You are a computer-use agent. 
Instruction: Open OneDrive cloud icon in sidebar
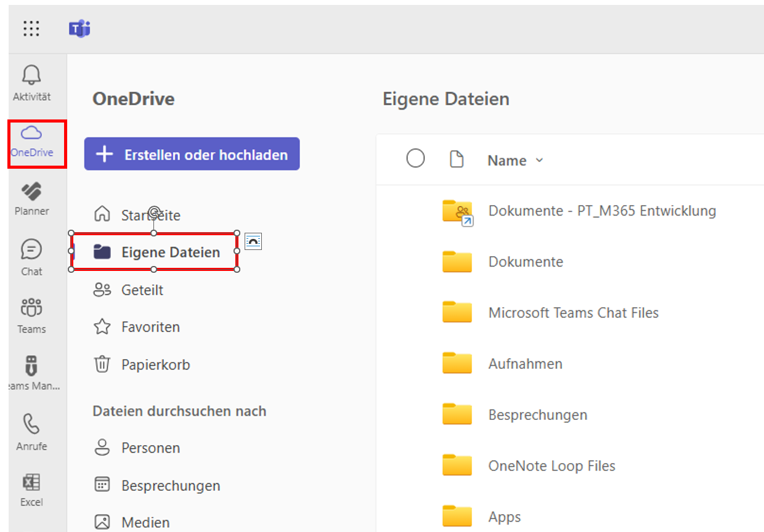pyautogui.click(x=32, y=140)
